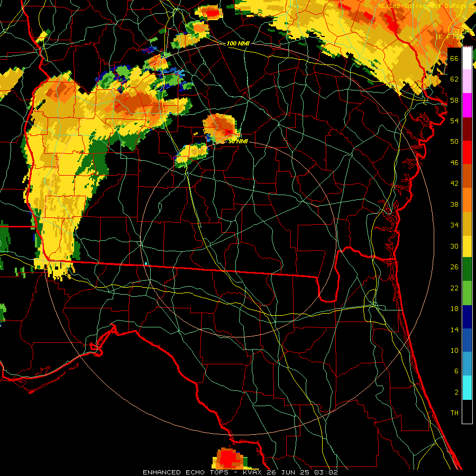Image resolution: width=476 pixels, height=476 pixels.
Task: Select the '26' scale label
Action: click(454, 267)
